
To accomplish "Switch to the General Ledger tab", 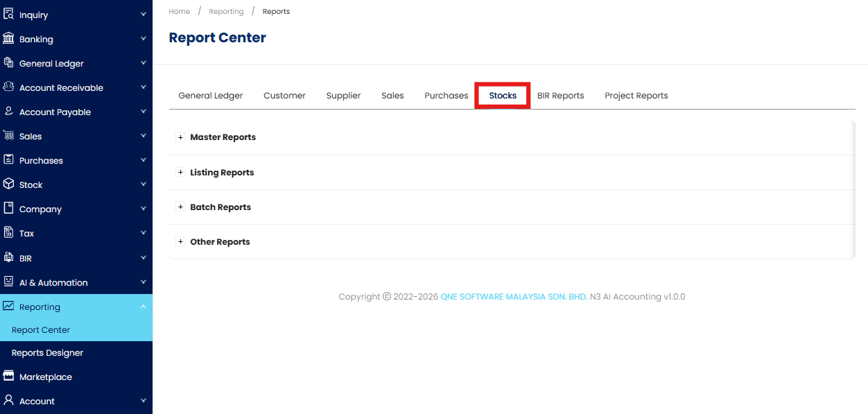I will tap(211, 96).
